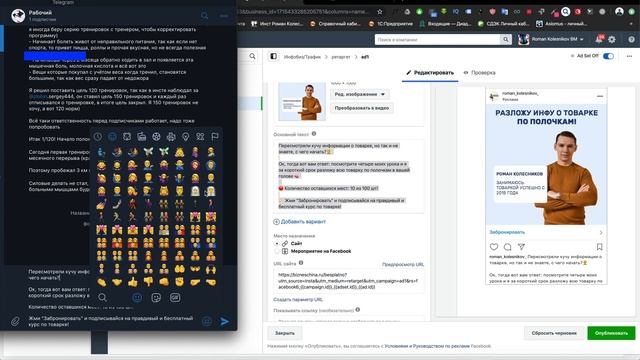Open Ред. изображение dropdown
Screen dimensions: 640x360
tap(360, 94)
